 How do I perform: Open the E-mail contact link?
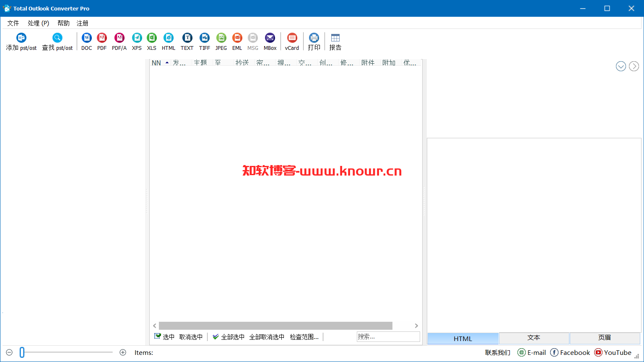(532, 352)
